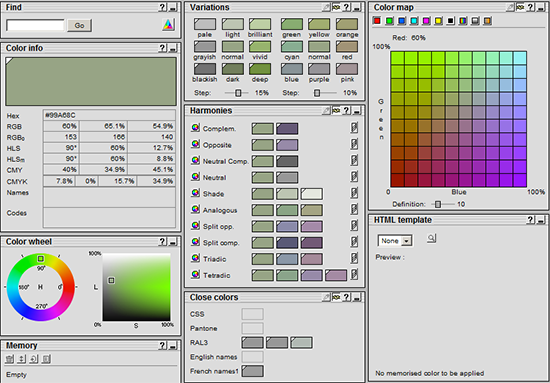Select the black axis icon in Color map
The height and width of the screenshot is (383, 550).
(451, 21)
